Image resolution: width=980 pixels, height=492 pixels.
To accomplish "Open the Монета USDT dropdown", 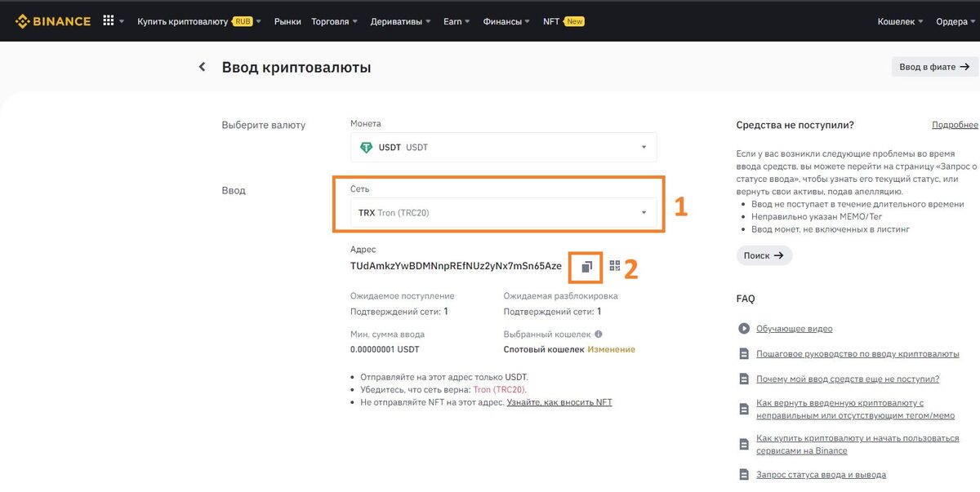I will (x=503, y=148).
